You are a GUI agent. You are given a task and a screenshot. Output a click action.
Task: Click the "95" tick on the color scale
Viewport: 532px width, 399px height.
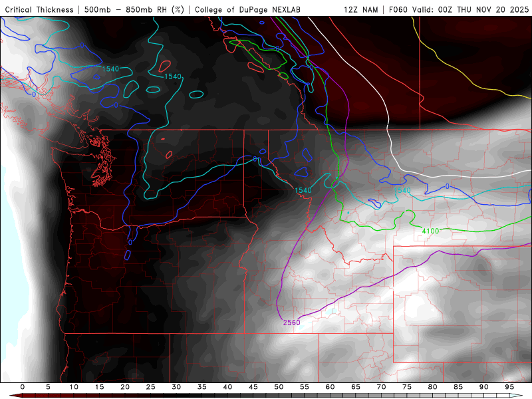coord(509,387)
